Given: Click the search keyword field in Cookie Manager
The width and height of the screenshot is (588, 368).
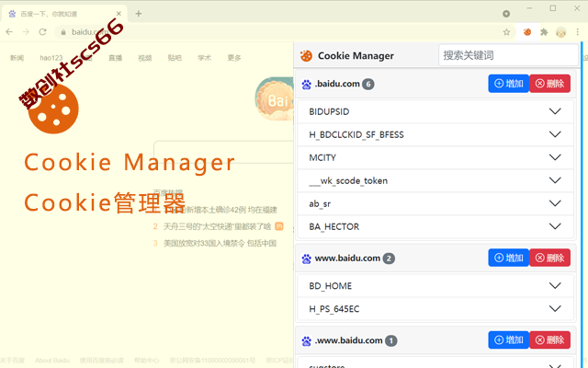Looking at the screenshot, I should pyautogui.click(x=508, y=55).
